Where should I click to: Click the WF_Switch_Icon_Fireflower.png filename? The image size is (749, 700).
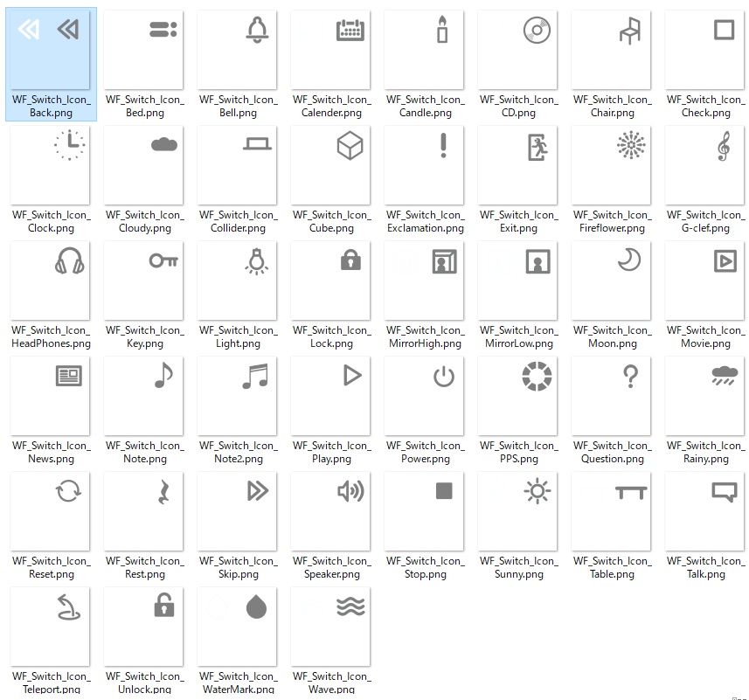613,222
